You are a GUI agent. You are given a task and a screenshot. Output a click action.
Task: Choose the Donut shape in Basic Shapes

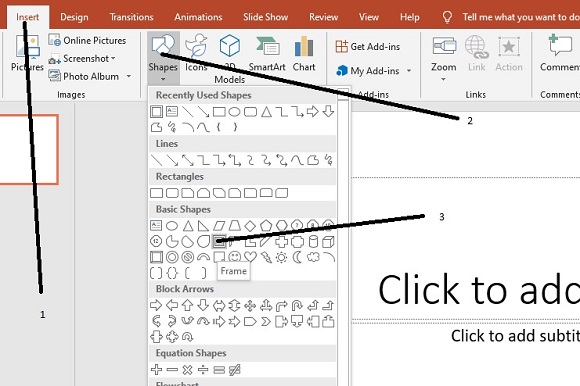point(172,257)
